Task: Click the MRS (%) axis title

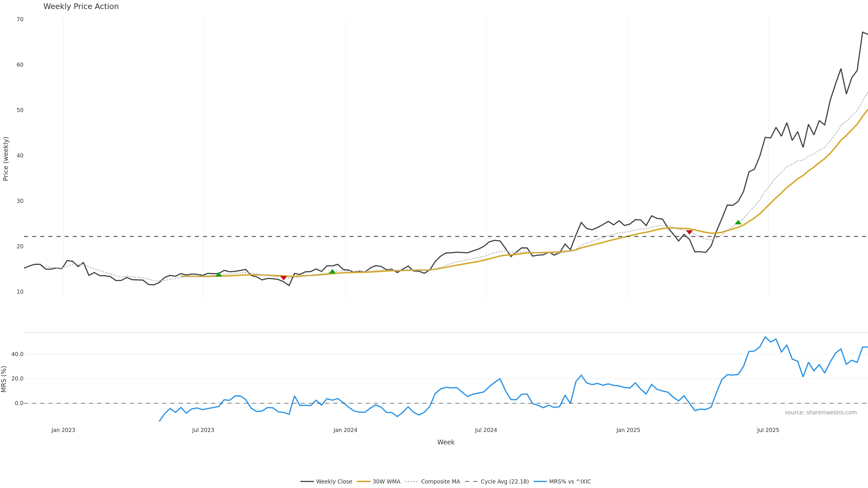Action: (x=4, y=379)
